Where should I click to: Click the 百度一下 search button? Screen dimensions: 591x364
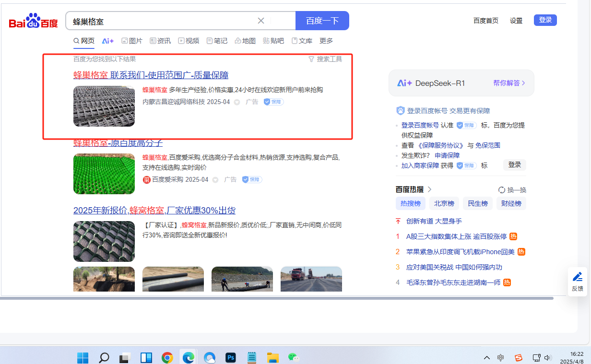322,21
